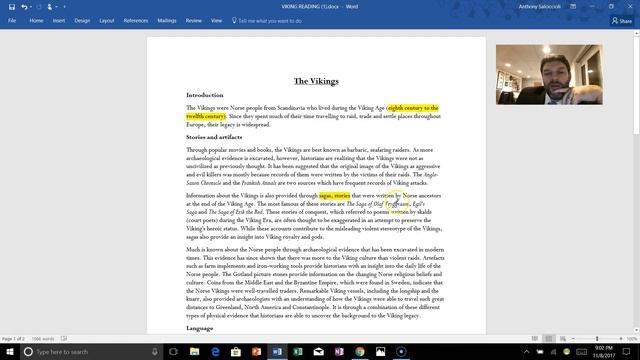Viewport: 640px width, 360px height.
Task: Open Microsoft Store from taskbar
Action: coord(236,351)
